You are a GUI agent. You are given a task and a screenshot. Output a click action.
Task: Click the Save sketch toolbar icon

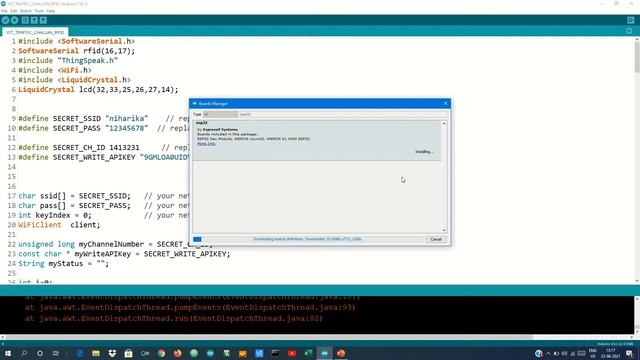coord(43,20)
